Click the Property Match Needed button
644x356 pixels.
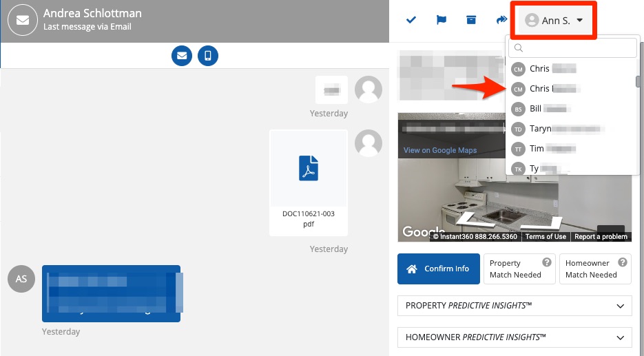(x=520, y=269)
